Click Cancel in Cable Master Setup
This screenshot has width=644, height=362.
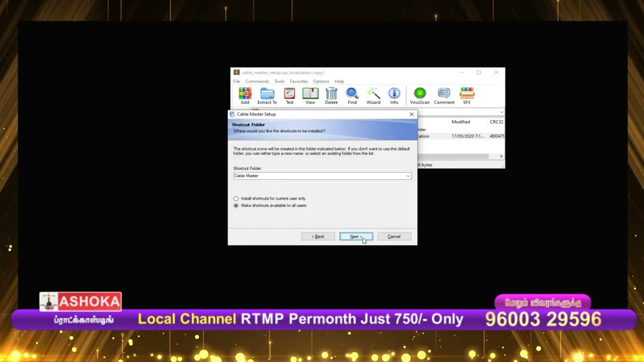point(394,236)
